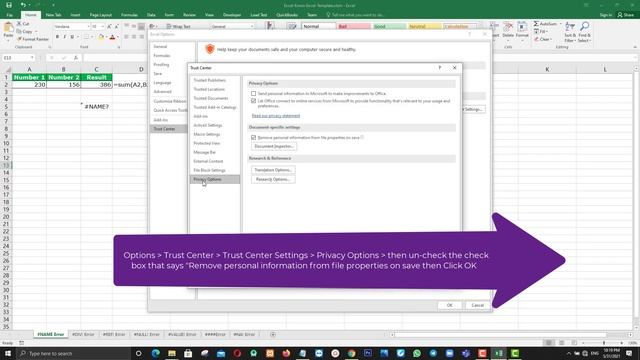Select Protected View in Trust Center list
The width and height of the screenshot is (640, 360).
pyautogui.click(x=207, y=143)
